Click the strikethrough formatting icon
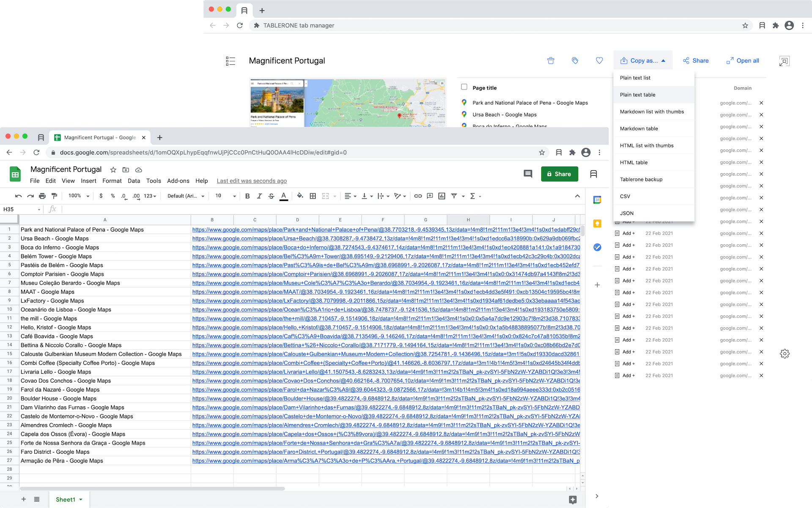The height and width of the screenshot is (508, 812). click(272, 196)
